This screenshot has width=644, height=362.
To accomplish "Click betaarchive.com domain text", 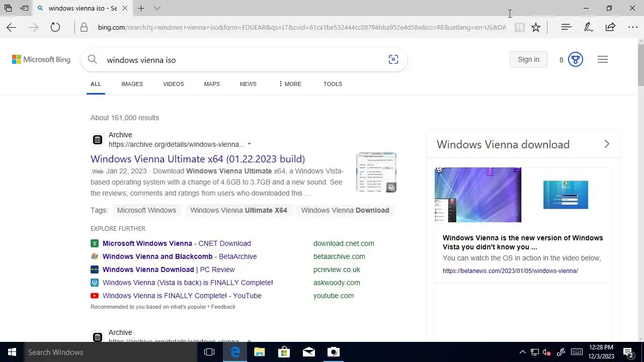I will [x=339, y=256].
